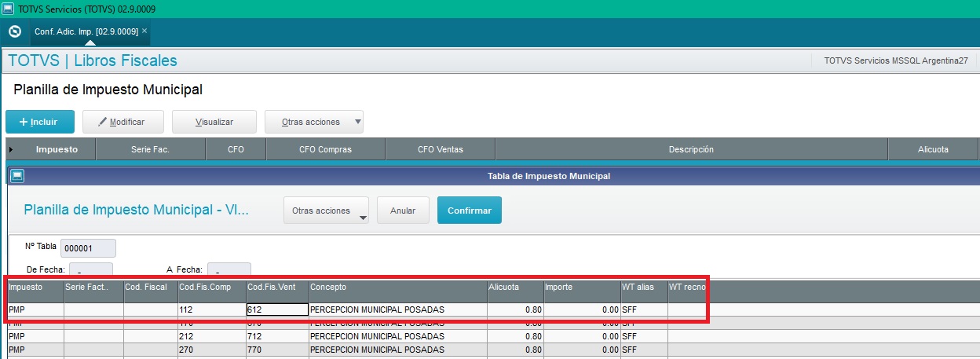Select the cell with value 112
This screenshot has height=359, width=980.
pos(211,310)
